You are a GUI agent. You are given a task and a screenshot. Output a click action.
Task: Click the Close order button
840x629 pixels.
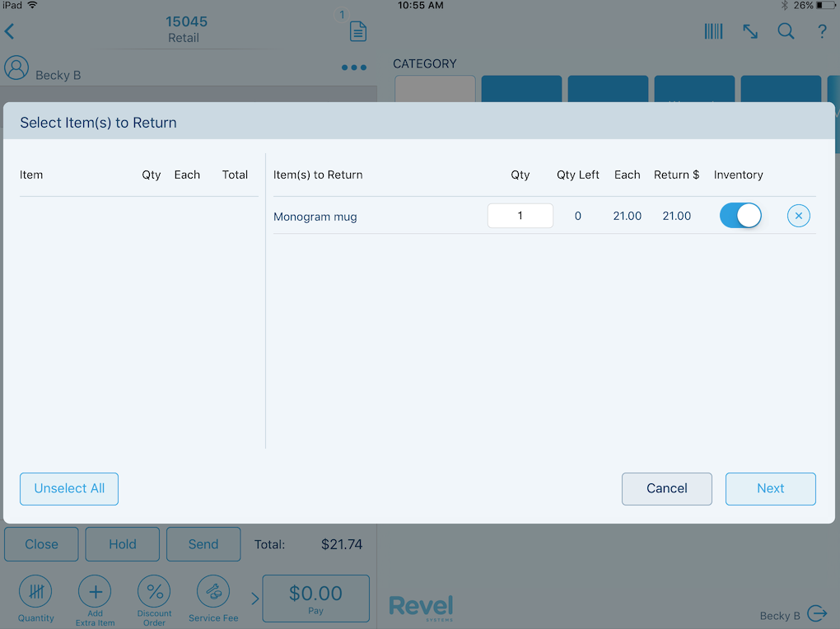coord(41,544)
